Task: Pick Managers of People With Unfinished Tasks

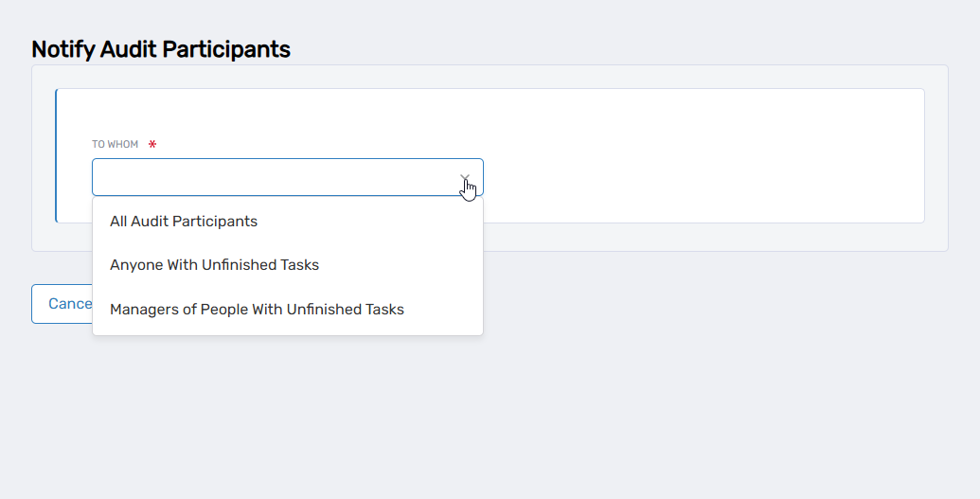Action: click(257, 310)
